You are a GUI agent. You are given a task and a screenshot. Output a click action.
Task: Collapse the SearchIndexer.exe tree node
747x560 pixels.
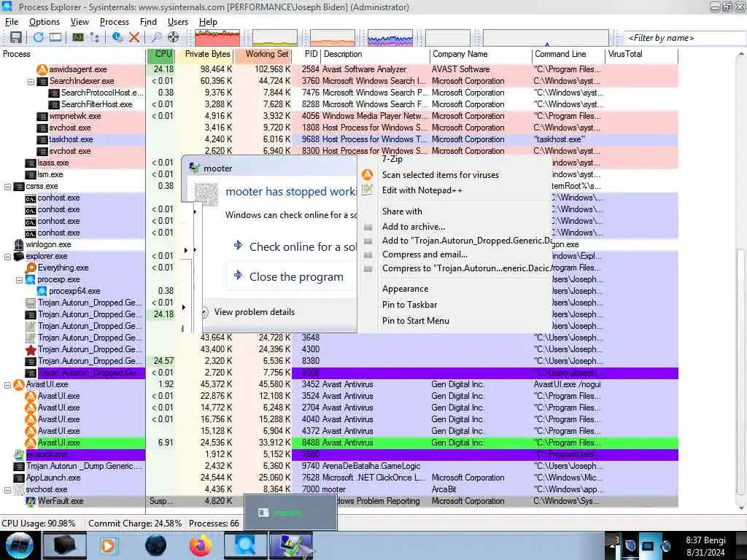point(31,82)
